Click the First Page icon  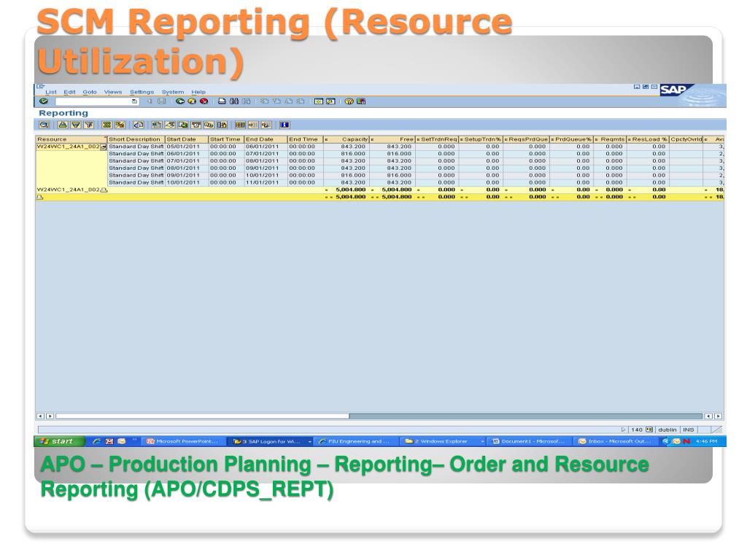tap(264, 101)
